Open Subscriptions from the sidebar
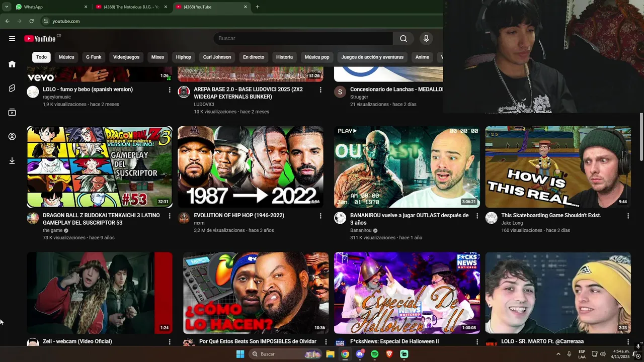The image size is (644, 362). [12, 112]
